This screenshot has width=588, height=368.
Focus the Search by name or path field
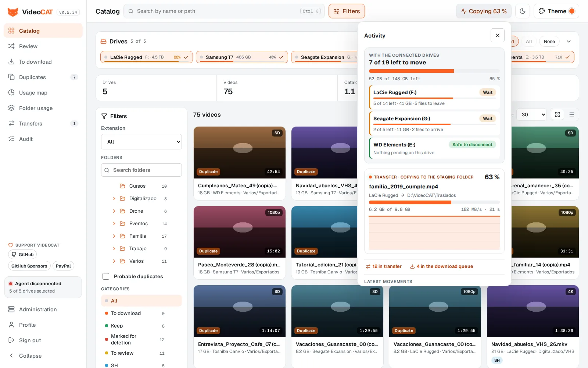(x=224, y=11)
